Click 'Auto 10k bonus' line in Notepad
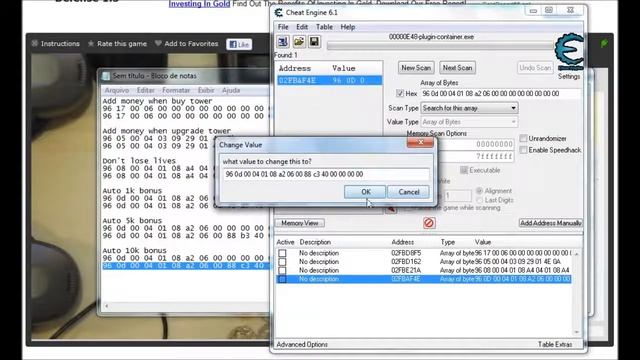The height and width of the screenshot is (360, 640). [134, 250]
